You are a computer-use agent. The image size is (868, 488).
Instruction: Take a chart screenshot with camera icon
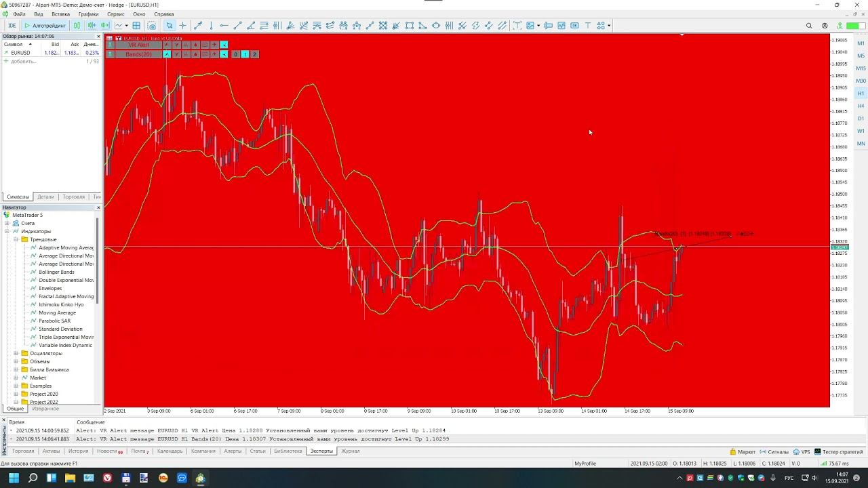coord(152,26)
